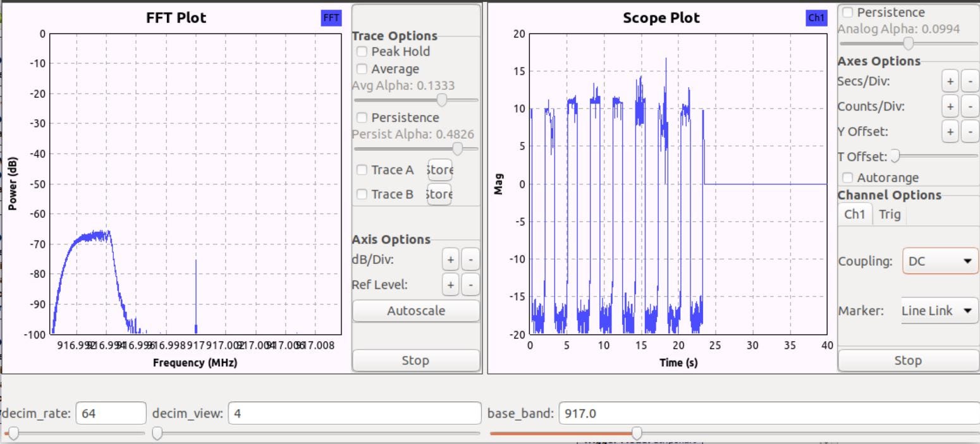Open the Coupling DC dropdown
The width and height of the screenshot is (980, 444).
(x=940, y=261)
